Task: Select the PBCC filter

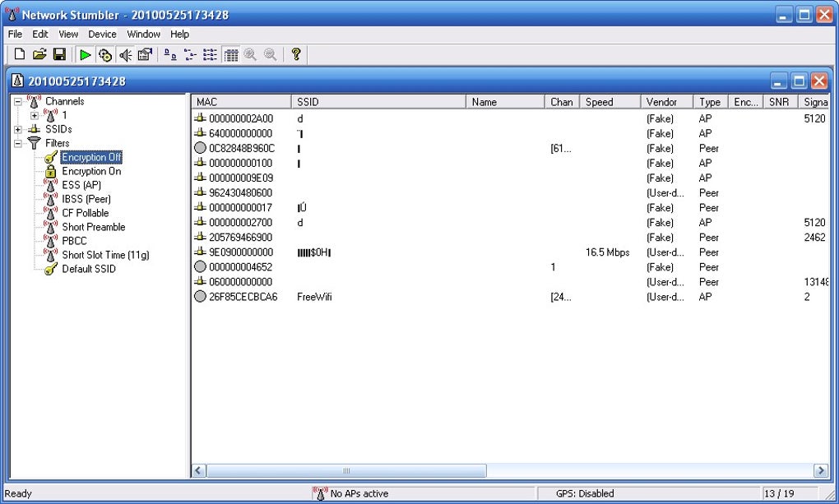Action: pyautogui.click(x=74, y=241)
